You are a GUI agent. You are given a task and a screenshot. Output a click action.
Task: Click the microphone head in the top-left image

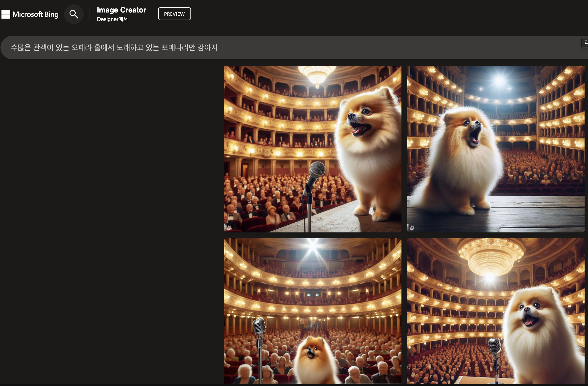click(317, 169)
